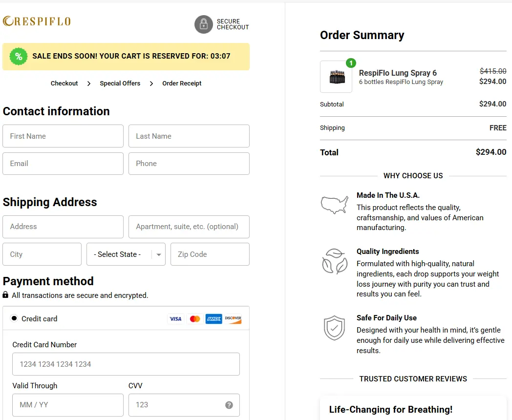Click the CVV help question mark icon
This screenshot has height=420, width=512.
[x=229, y=405]
